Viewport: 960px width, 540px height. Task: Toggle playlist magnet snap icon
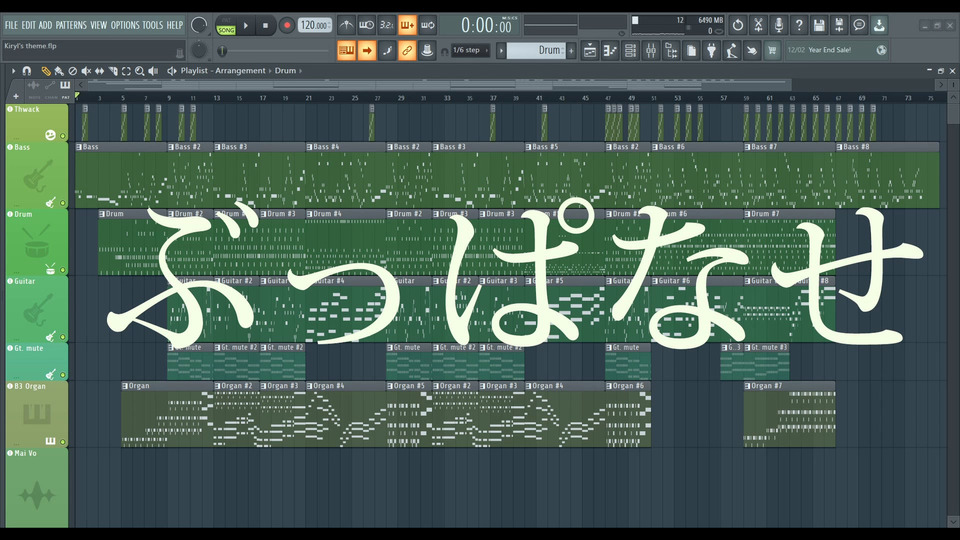(x=27, y=71)
